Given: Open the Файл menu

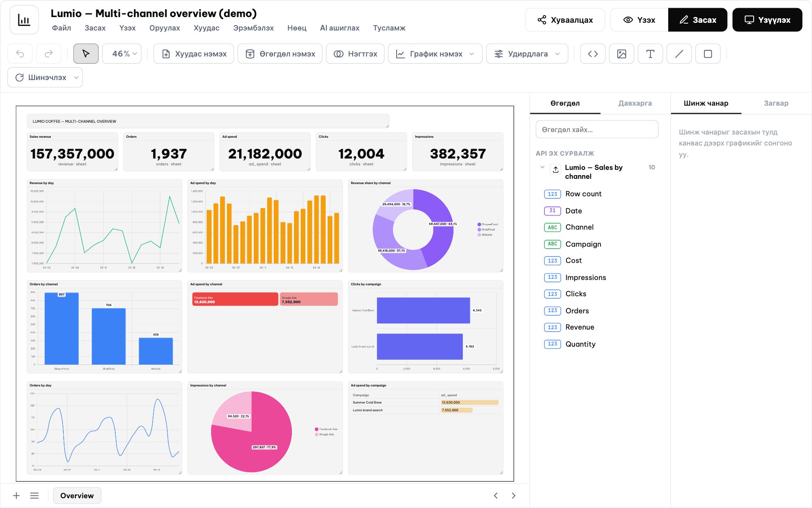Looking at the screenshot, I should [x=61, y=28].
